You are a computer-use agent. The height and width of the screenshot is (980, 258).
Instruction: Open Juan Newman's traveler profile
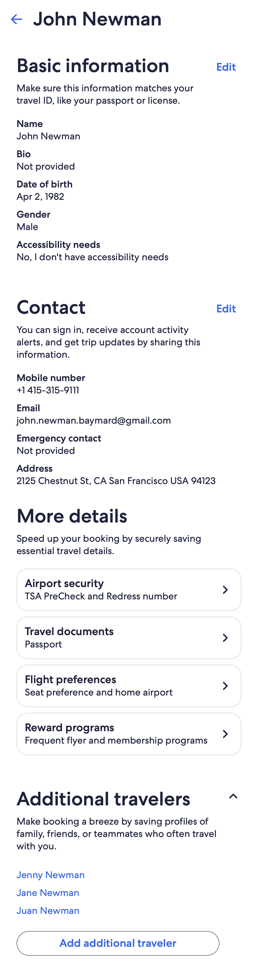pos(48,911)
